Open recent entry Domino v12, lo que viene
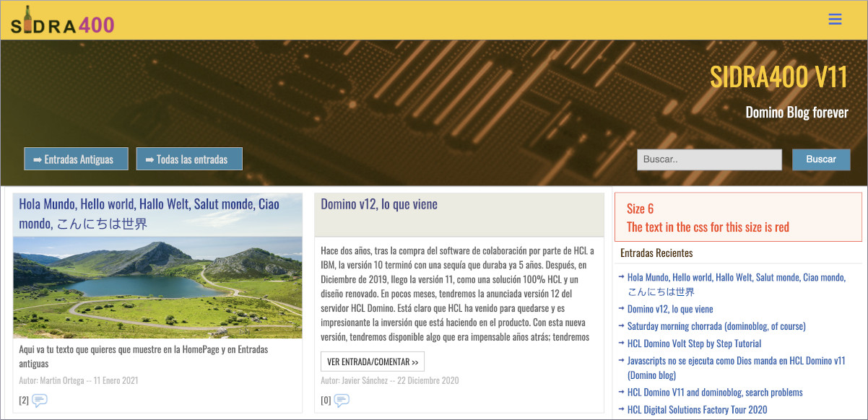 [x=670, y=309]
